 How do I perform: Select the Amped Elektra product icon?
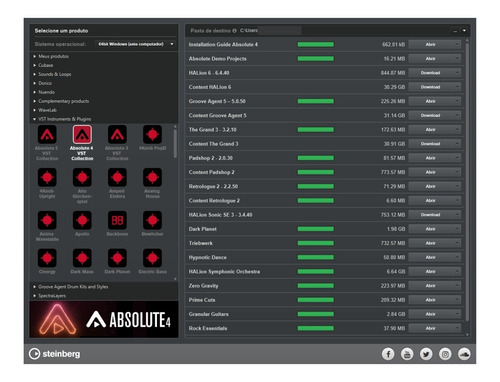point(117,177)
